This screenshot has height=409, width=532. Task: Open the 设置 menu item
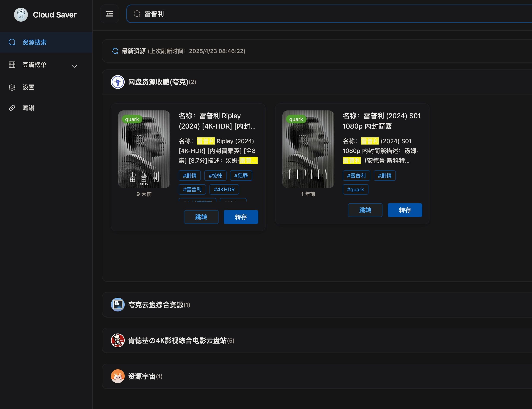(46, 87)
